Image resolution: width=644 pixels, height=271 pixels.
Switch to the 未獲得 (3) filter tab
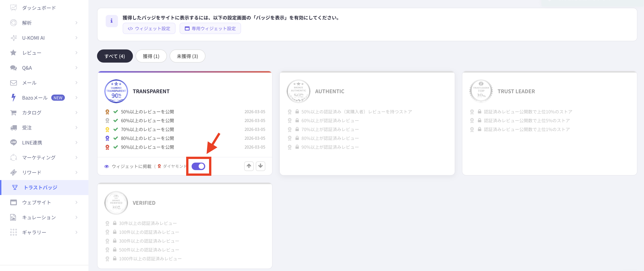[x=187, y=56]
